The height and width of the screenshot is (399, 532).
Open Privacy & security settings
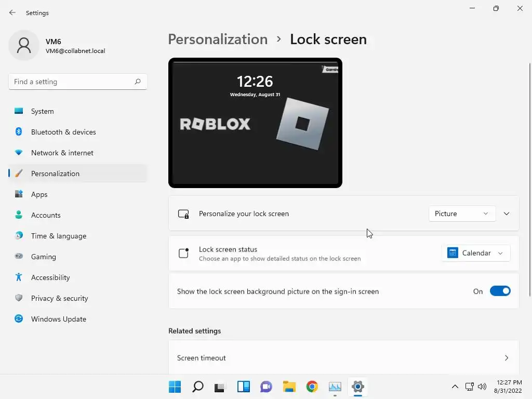[x=78, y=298]
